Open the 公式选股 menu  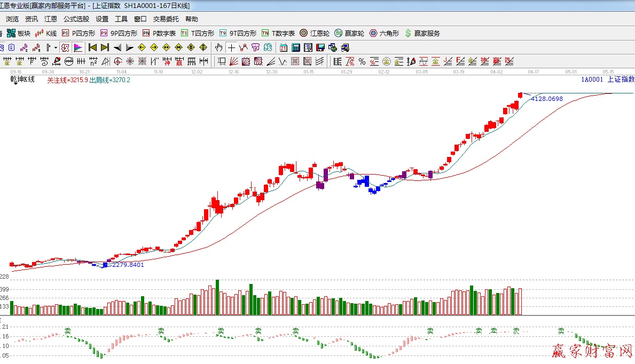[76, 19]
